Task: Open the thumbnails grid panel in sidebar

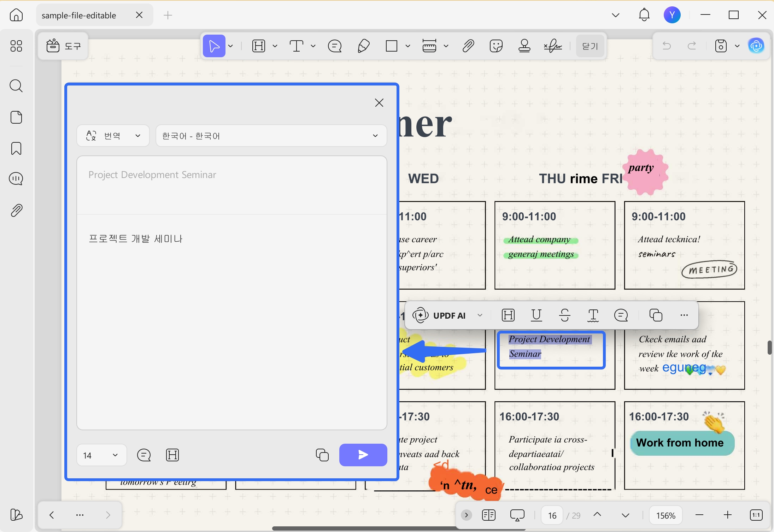Action: (16, 46)
